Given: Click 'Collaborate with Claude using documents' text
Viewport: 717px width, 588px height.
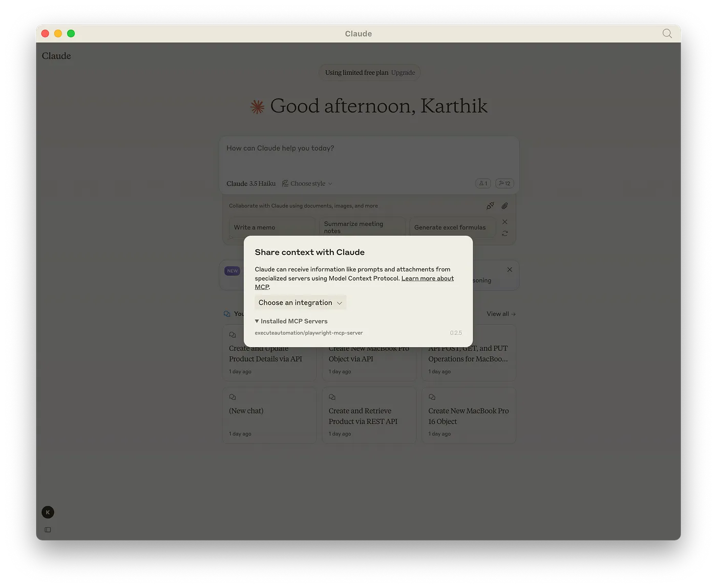Looking at the screenshot, I should pyautogui.click(x=303, y=206).
